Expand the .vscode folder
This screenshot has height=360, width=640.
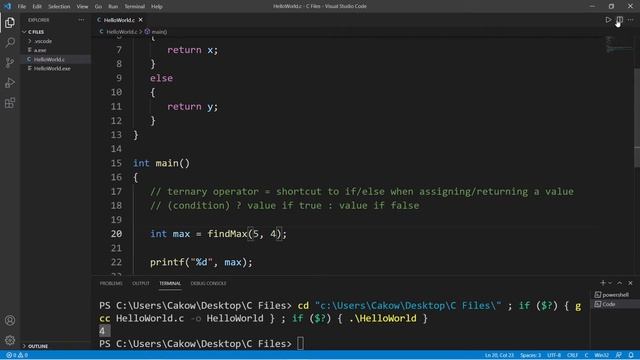click(43, 41)
